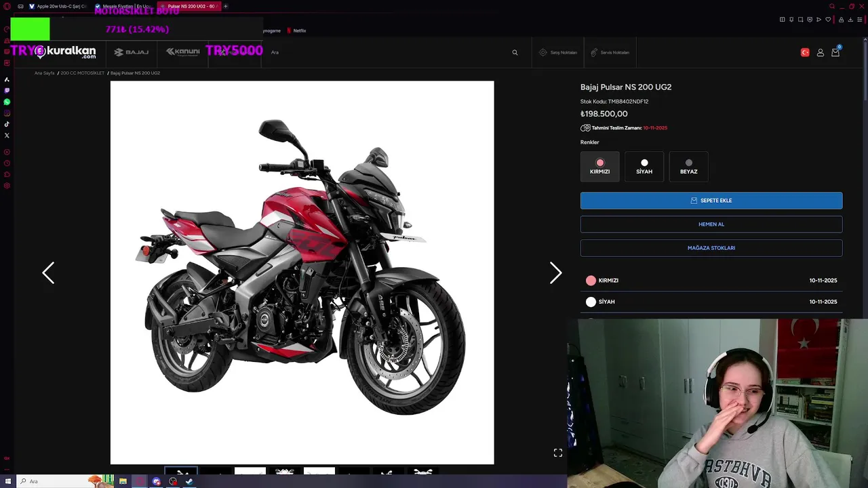Open File Explorer from taskbar
Screen dimensions: 868x488
click(123, 481)
